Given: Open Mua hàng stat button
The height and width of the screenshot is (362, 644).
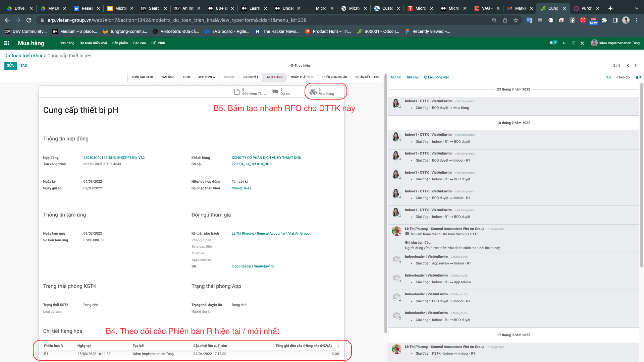Looking at the screenshot, I should 324,92.
